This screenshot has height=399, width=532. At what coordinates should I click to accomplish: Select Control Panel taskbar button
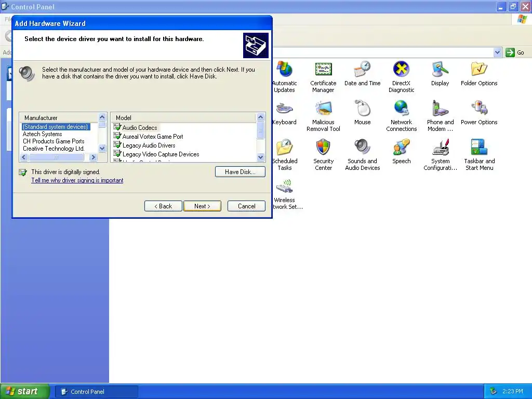96,392
